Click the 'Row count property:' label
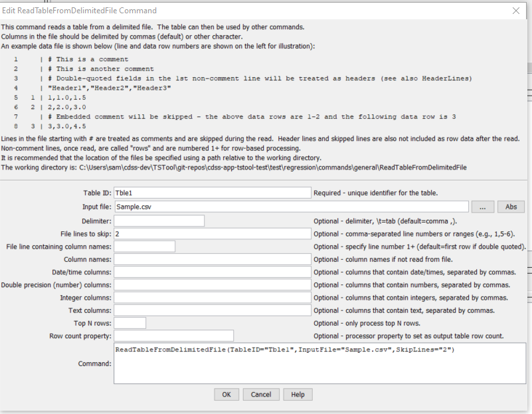Screen dimensions: 532x414 (x=80, y=336)
